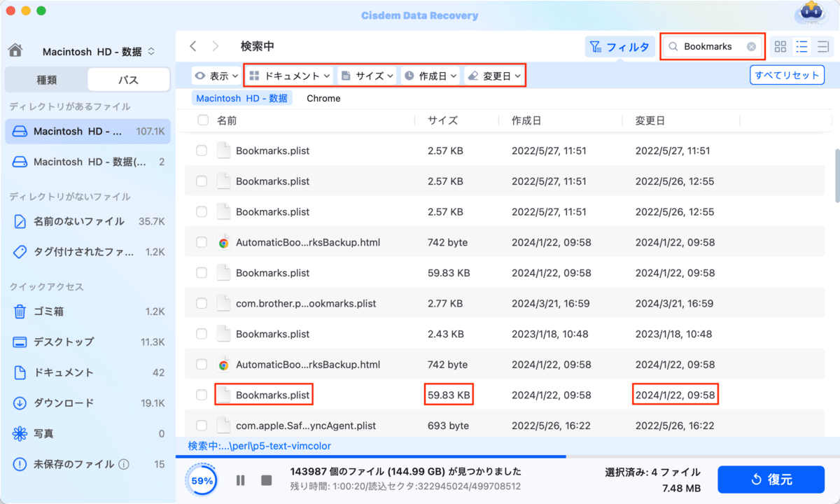Viewport: 840px width, 504px height.
Task: Toggle the select-all checkbox in the header
Action: [x=203, y=120]
